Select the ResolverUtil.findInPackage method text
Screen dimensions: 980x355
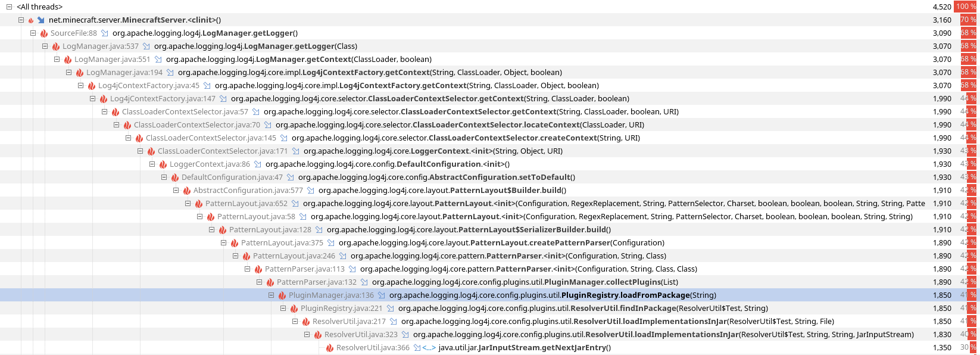(583, 309)
